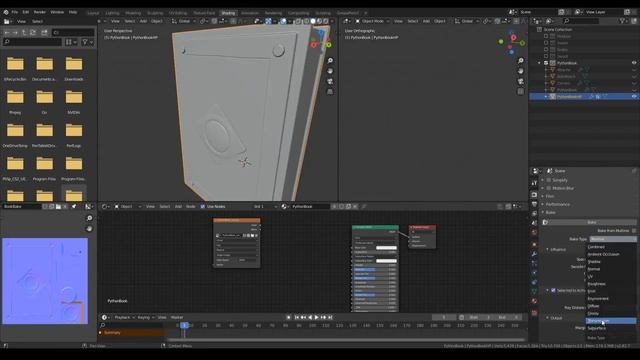Screen dimensions: 640x360
Task: Click zoom icon in right orthographic viewport
Action: tap(521, 61)
